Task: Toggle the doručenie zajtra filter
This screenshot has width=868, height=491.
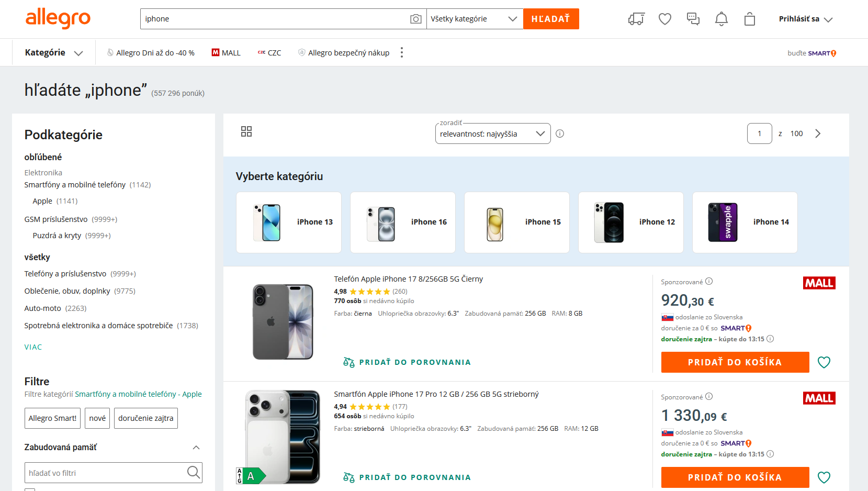Action: pos(146,418)
